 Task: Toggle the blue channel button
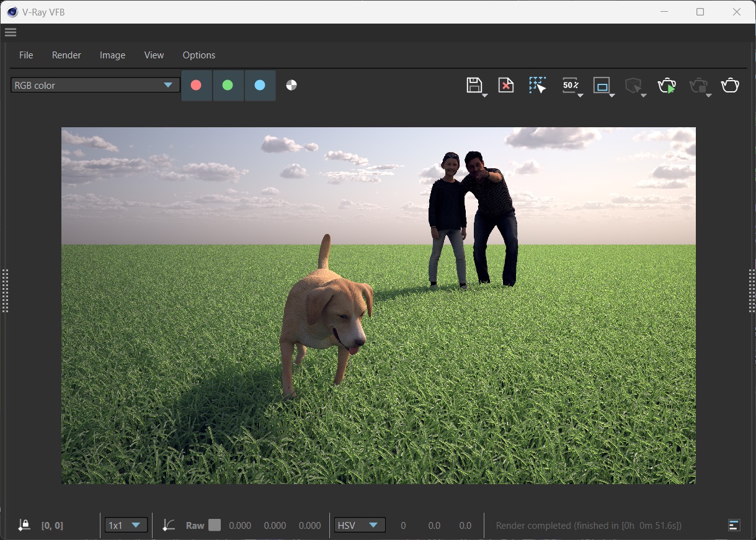[x=260, y=85]
